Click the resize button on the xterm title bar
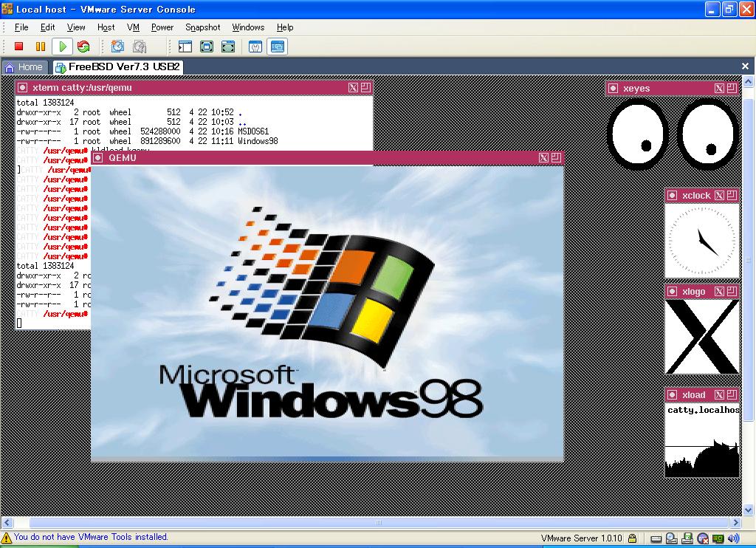This screenshot has height=548, width=756. [x=366, y=87]
